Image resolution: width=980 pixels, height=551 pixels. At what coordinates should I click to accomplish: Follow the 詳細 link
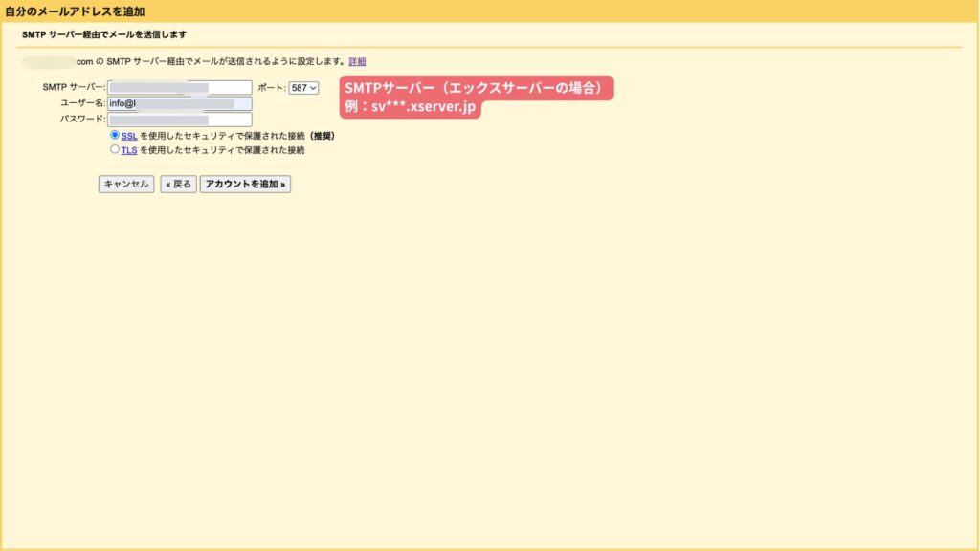(357, 61)
